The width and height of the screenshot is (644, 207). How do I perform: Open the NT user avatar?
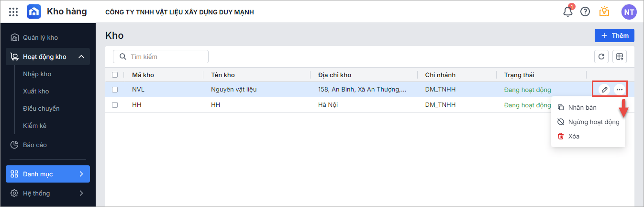(629, 11)
